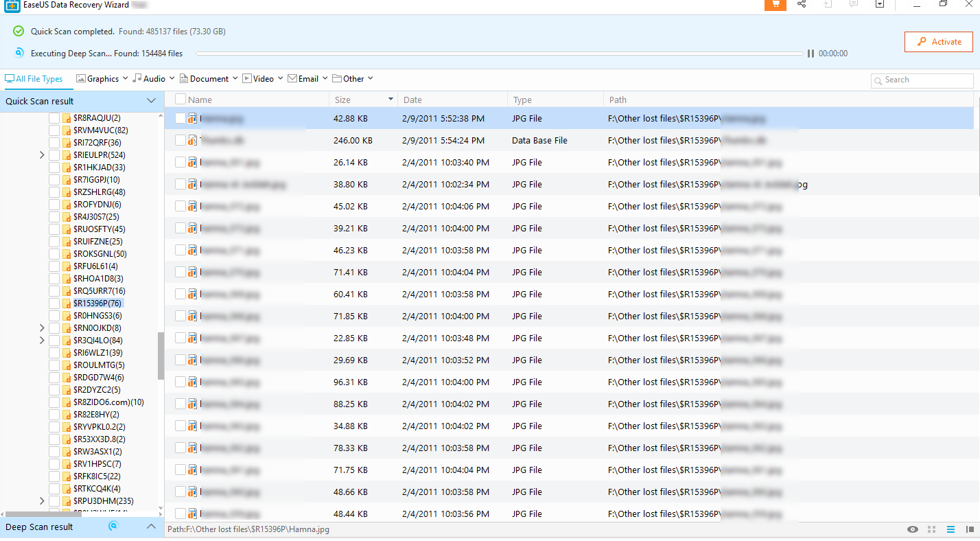The image size is (980, 541).
Task: Check the 42.88 KB file row checkbox
Action: tap(180, 118)
